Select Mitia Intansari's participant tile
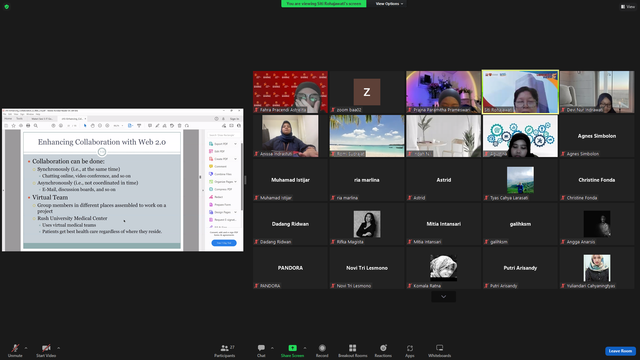Image resolution: width=640 pixels, height=360 pixels. (443, 224)
